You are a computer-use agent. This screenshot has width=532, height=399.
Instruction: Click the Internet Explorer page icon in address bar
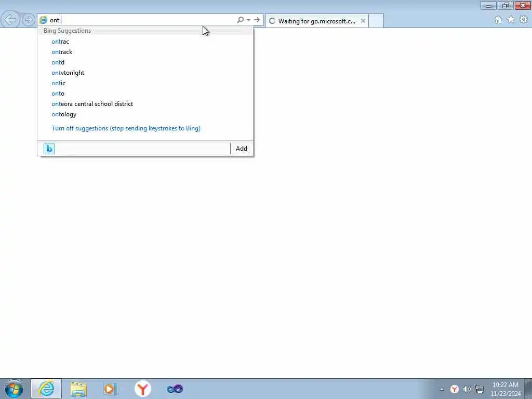[43, 20]
